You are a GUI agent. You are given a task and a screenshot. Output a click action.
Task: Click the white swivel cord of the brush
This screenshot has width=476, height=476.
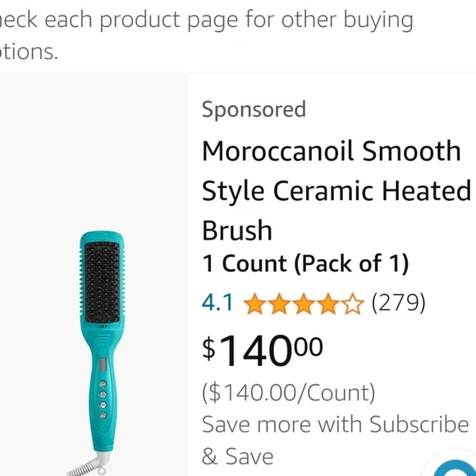[88, 466]
